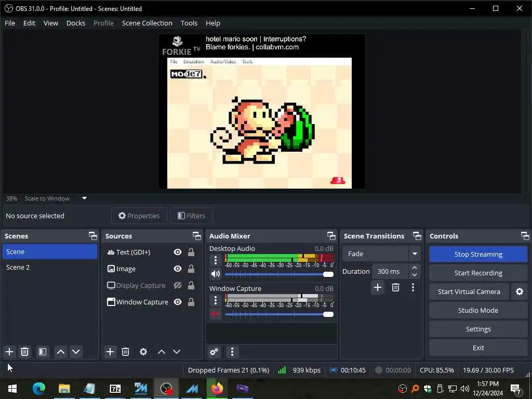Open File Explorer from the taskbar
Viewport: 532px width, 399px height.
tap(64, 389)
